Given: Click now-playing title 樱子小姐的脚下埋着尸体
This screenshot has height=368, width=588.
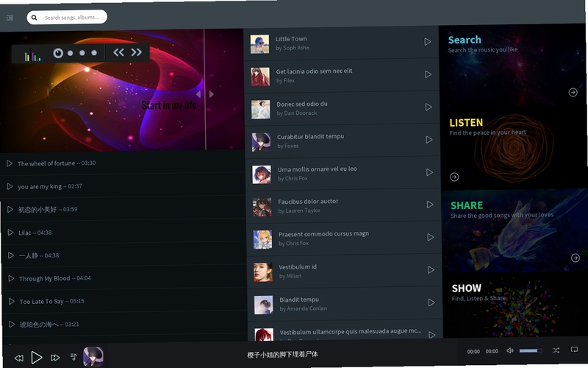Looking at the screenshot, I should click(x=282, y=354).
